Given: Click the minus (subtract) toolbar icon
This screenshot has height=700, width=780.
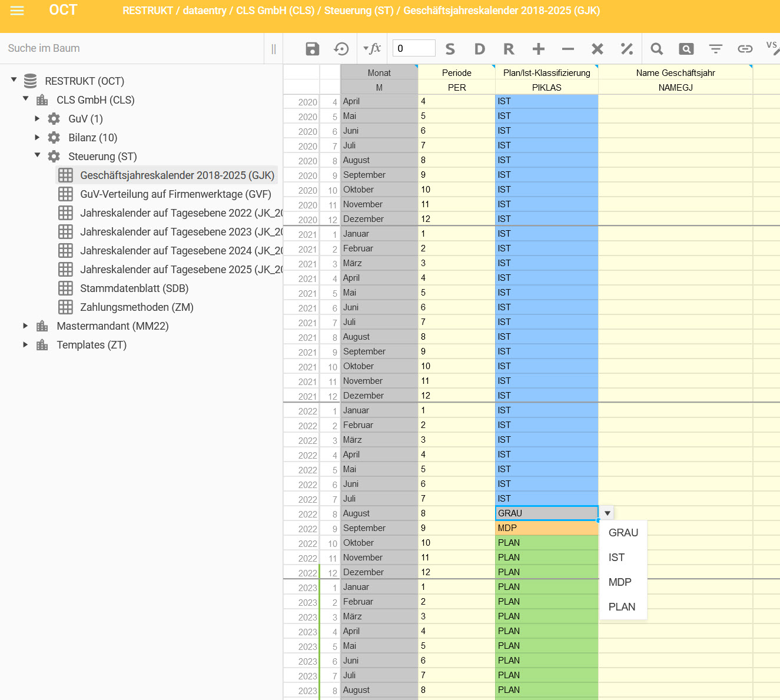Looking at the screenshot, I should point(567,49).
